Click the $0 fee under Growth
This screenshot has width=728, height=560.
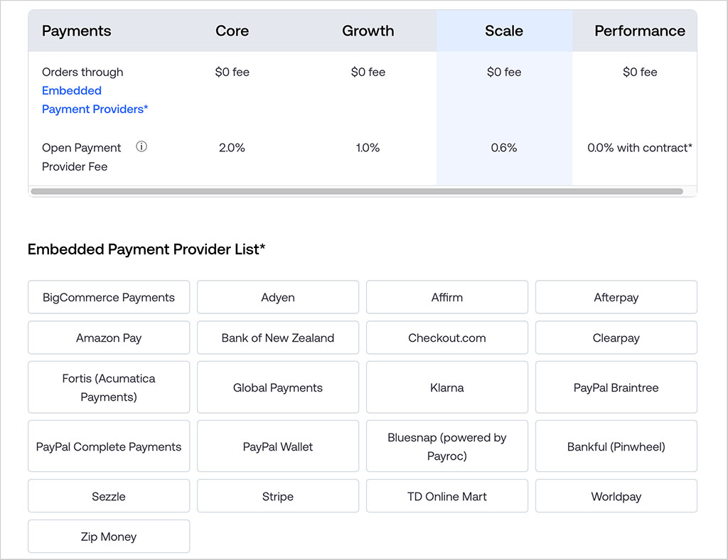tap(368, 72)
